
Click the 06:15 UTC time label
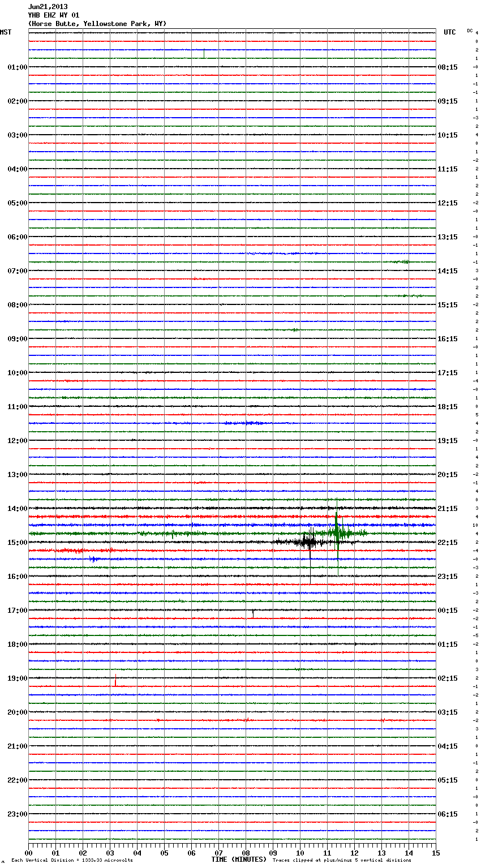(448, 814)
